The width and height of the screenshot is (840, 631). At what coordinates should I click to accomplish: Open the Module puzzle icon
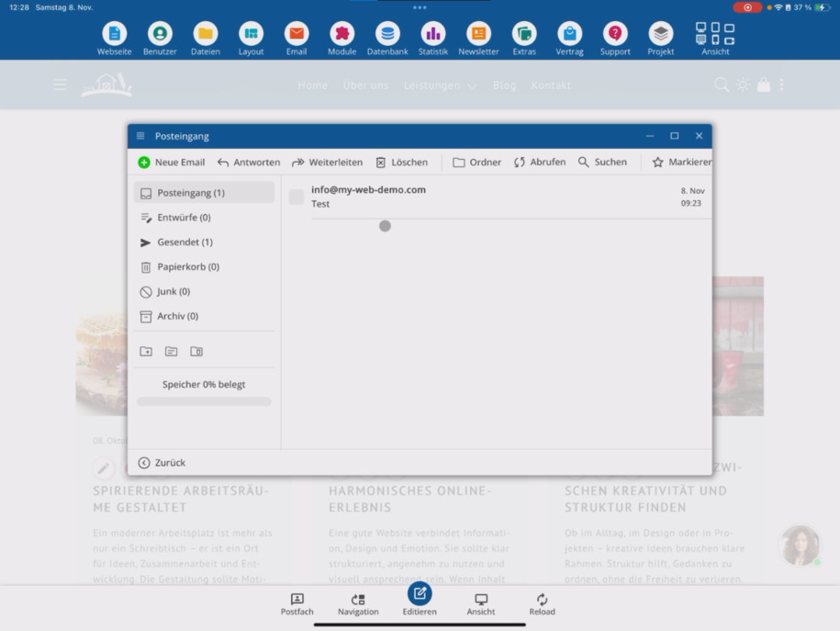pyautogui.click(x=342, y=34)
